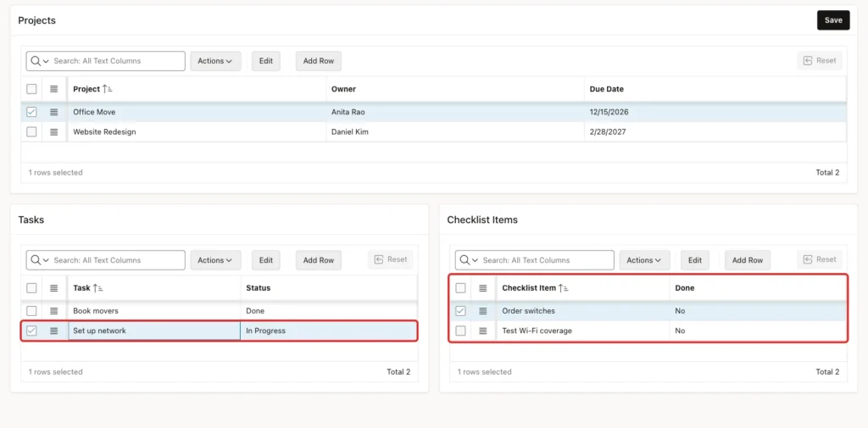Open row menu icon for Office Move

click(x=53, y=112)
